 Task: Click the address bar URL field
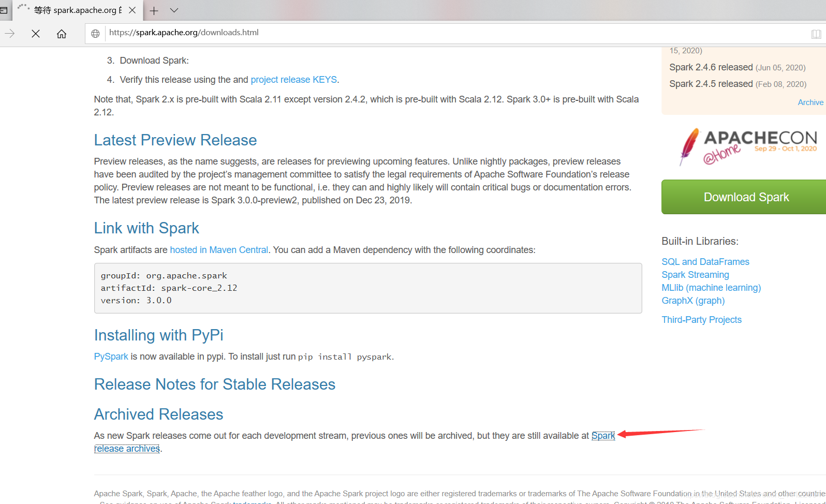click(455, 33)
